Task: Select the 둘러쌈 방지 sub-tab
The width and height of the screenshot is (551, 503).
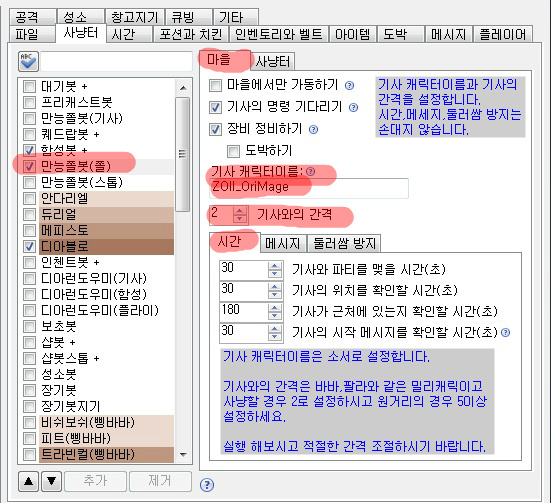Action: point(344,243)
